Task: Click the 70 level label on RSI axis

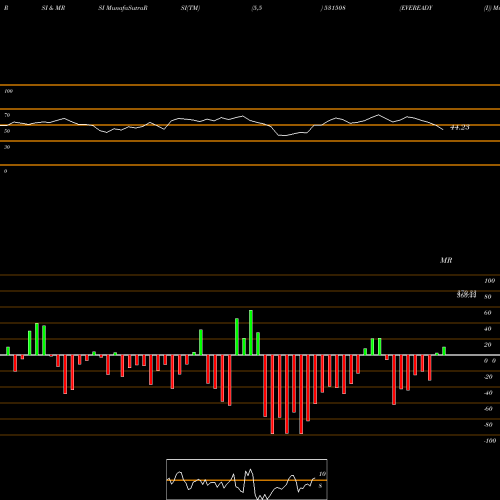Action: click(7, 115)
